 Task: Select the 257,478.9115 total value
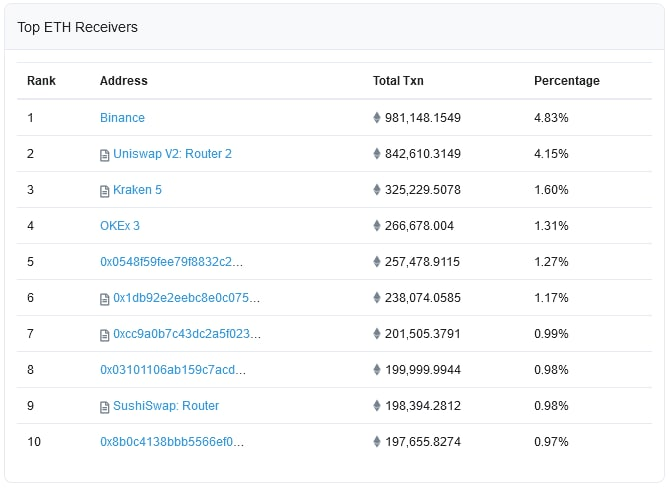click(x=422, y=261)
